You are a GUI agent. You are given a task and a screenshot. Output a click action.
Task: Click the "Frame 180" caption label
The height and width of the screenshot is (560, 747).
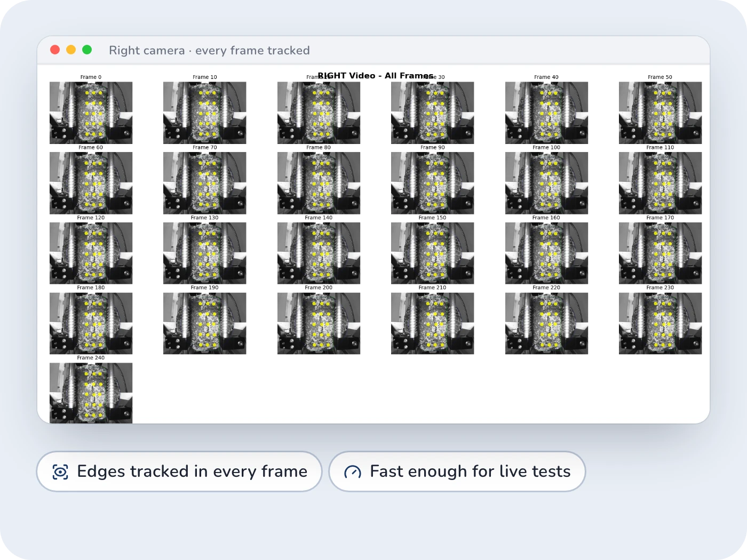[91, 287]
